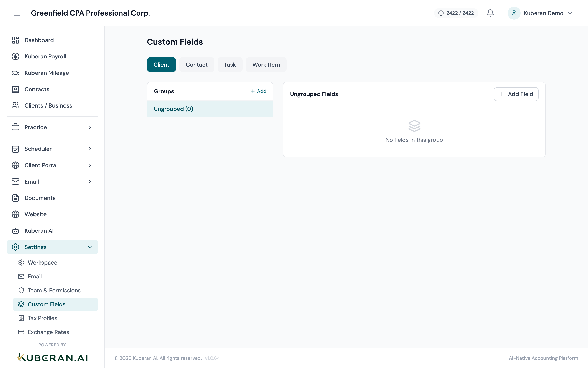Click the Practice briefcase icon

pyautogui.click(x=16, y=127)
